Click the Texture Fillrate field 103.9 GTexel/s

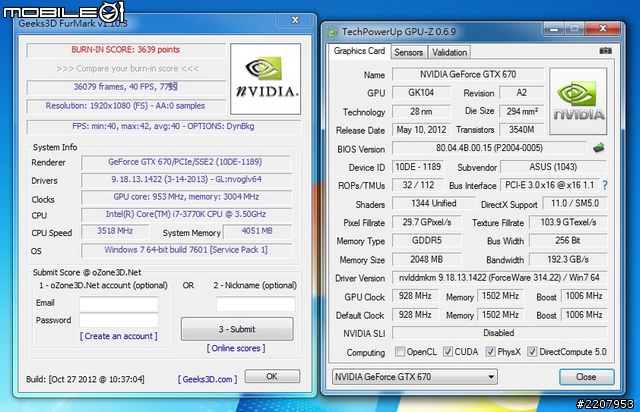click(568, 222)
